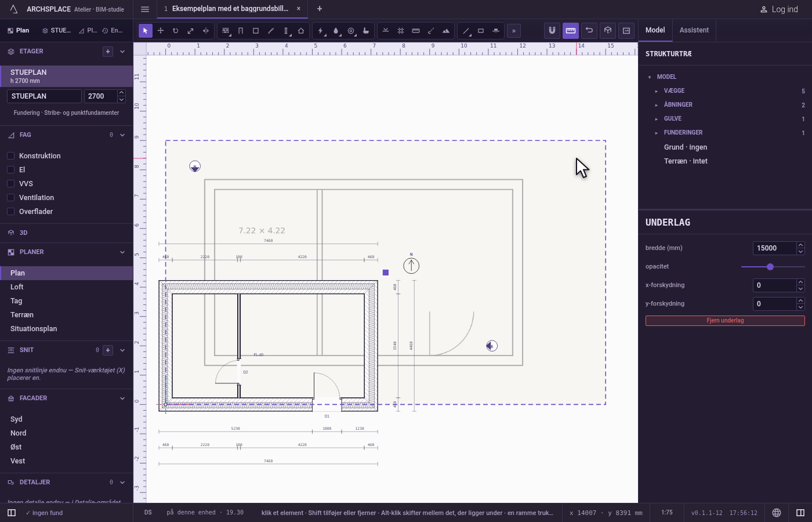The width and height of the screenshot is (812, 522).
Task: Activate the select arrow tool
Action: click(146, 31)
